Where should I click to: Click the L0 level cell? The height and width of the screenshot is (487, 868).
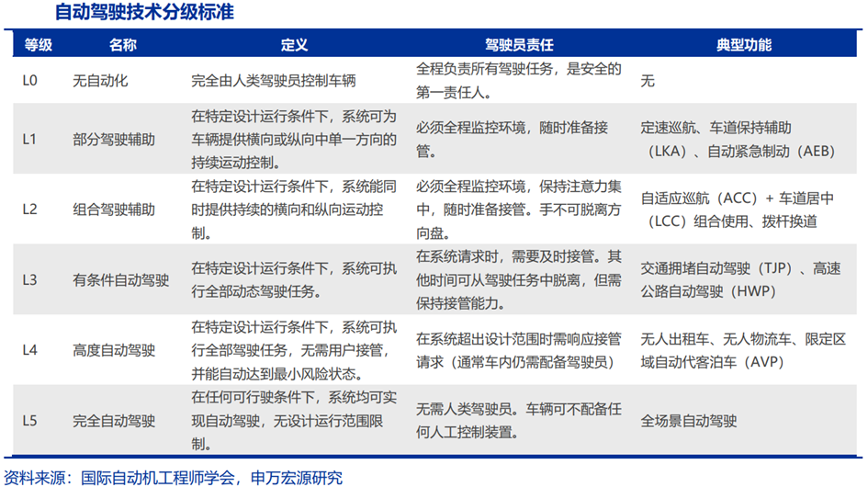click(x=29, y=81)
